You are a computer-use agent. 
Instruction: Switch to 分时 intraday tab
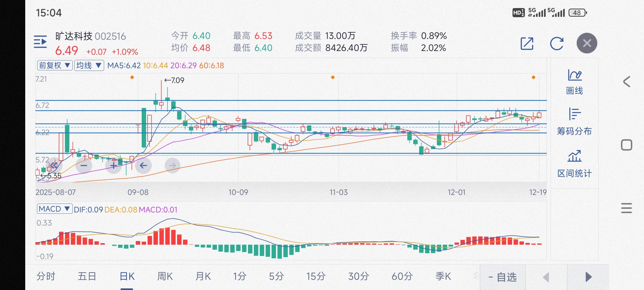point(46,276)
